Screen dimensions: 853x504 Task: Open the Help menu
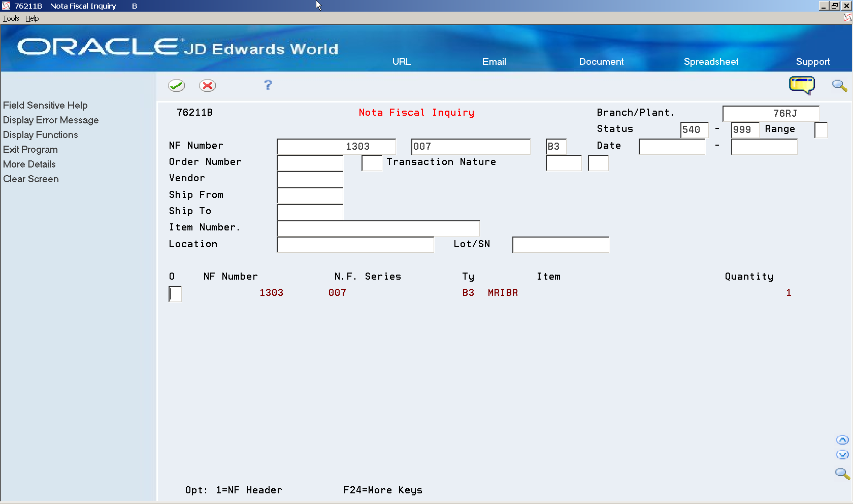[32, 18]
